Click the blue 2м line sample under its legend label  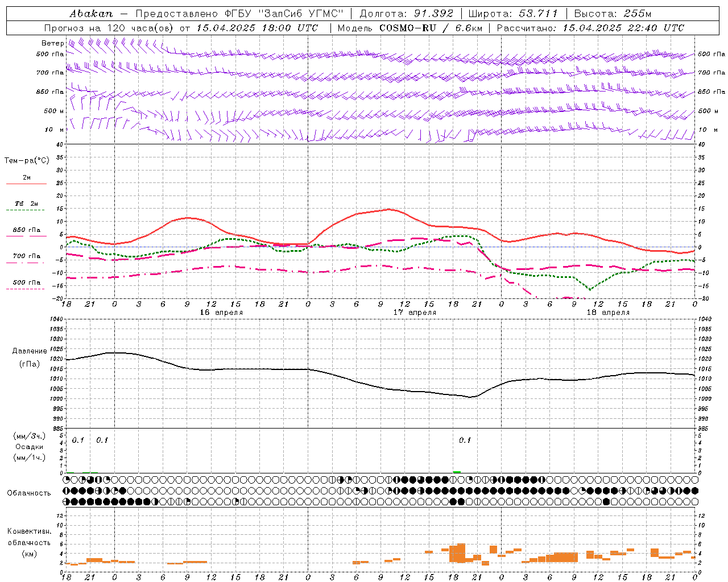(26, 184)
